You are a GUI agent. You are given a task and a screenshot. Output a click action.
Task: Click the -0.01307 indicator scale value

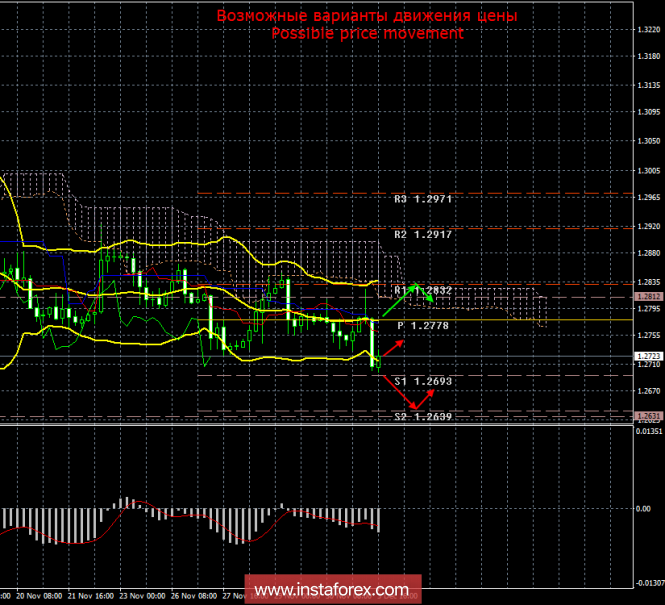pos(650,583)
